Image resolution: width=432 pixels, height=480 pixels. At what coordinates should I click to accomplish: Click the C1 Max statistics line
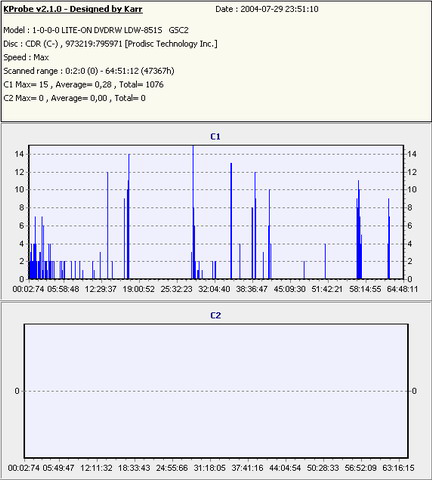pyautogui.click(x=83, y=85)
